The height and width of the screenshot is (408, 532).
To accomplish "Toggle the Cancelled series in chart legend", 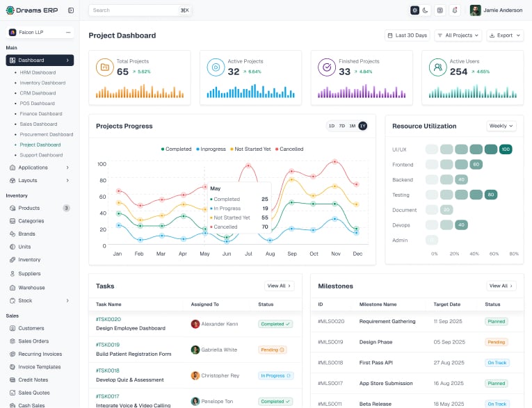I will (x=289, y=149).
